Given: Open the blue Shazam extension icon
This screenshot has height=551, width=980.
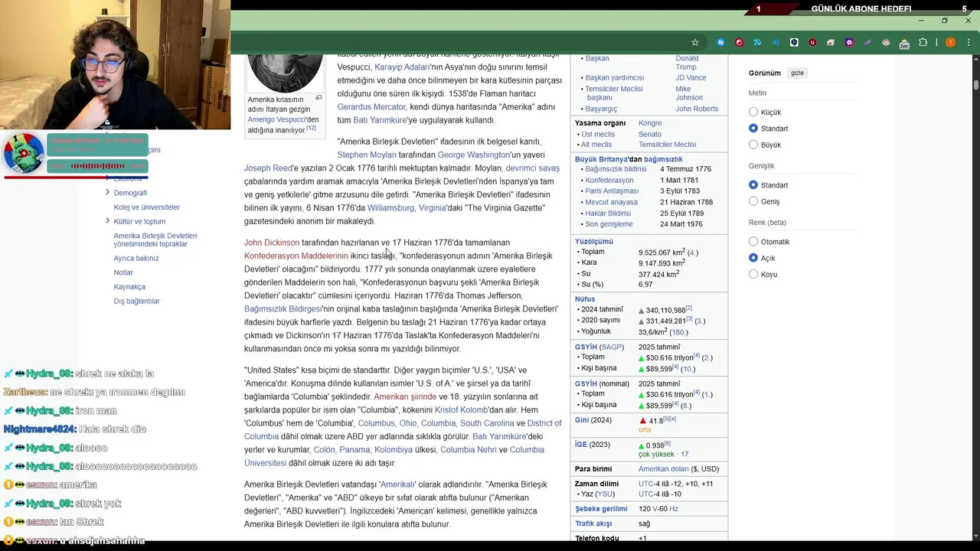Looking at the screenshot, I should coord(720,43).
